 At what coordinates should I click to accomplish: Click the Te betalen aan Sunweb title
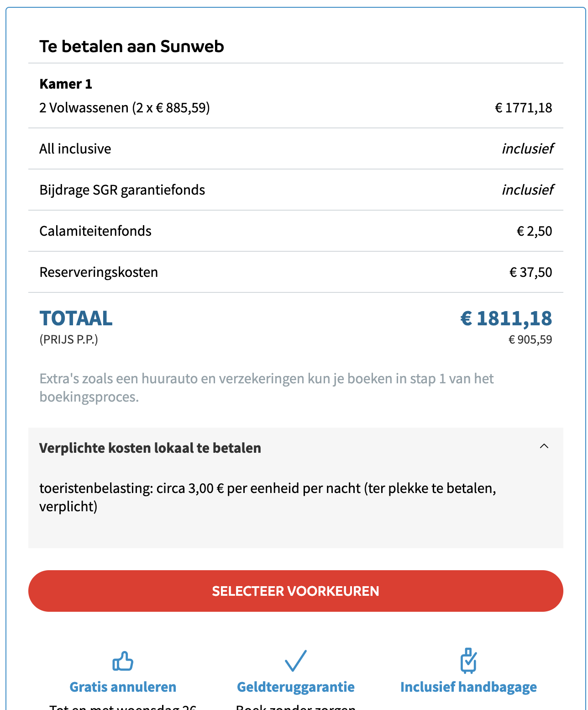pyautogui.click(x=131, y=46)
